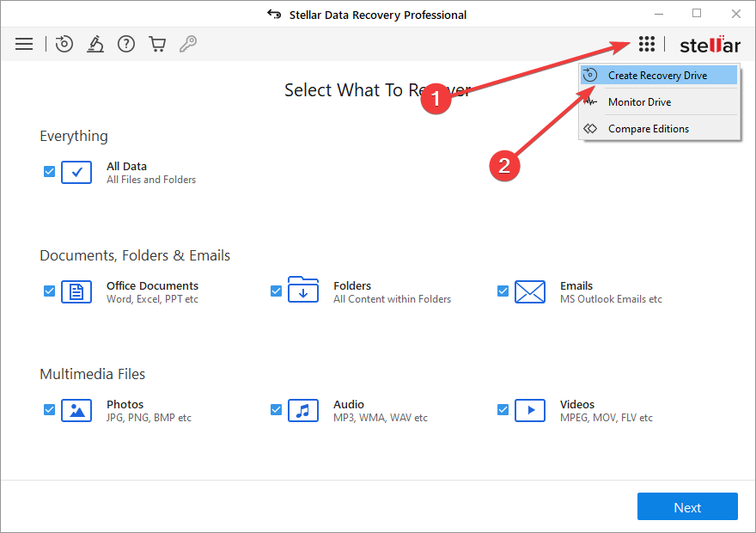Click 'MP3, WMA, WAV etc' text

click(x=380, y=418)
